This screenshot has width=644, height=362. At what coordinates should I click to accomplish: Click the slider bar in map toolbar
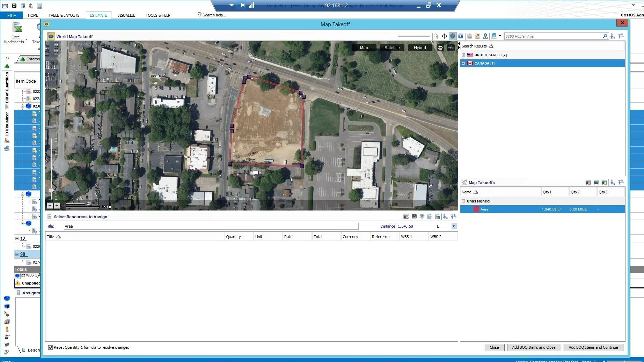414,36
